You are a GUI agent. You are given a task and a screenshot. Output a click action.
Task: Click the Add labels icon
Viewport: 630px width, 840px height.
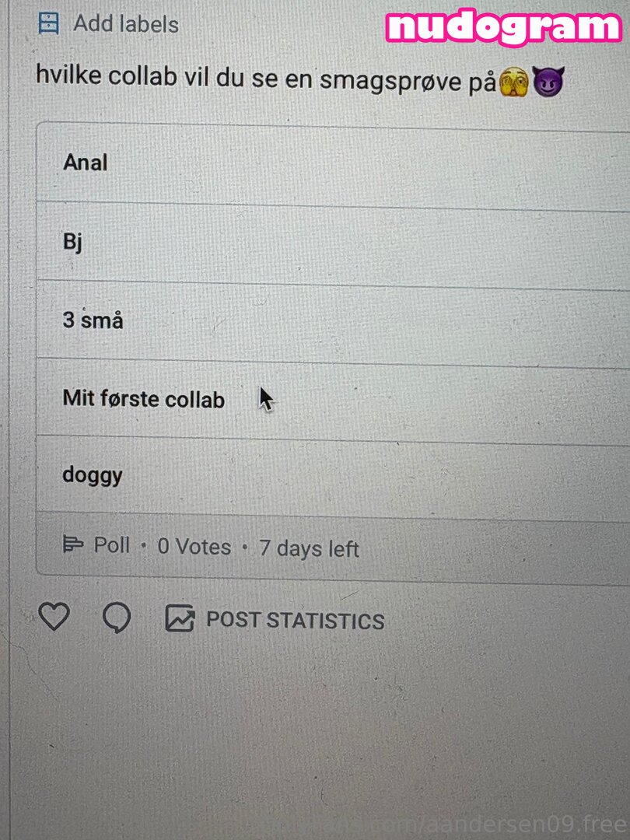coord(48,23)
